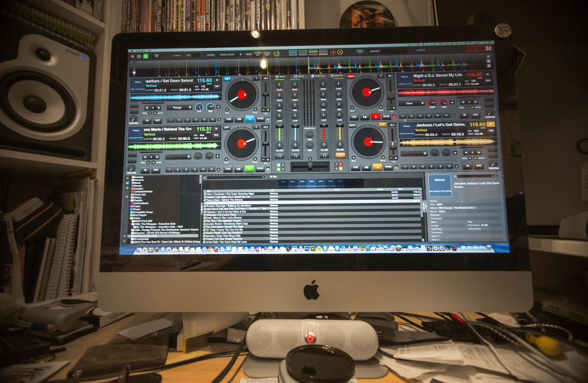Image resolution: width=588 pixels, height=383 pixels.
Task: Adjust the crossfader slider
Action: (309, 166)
